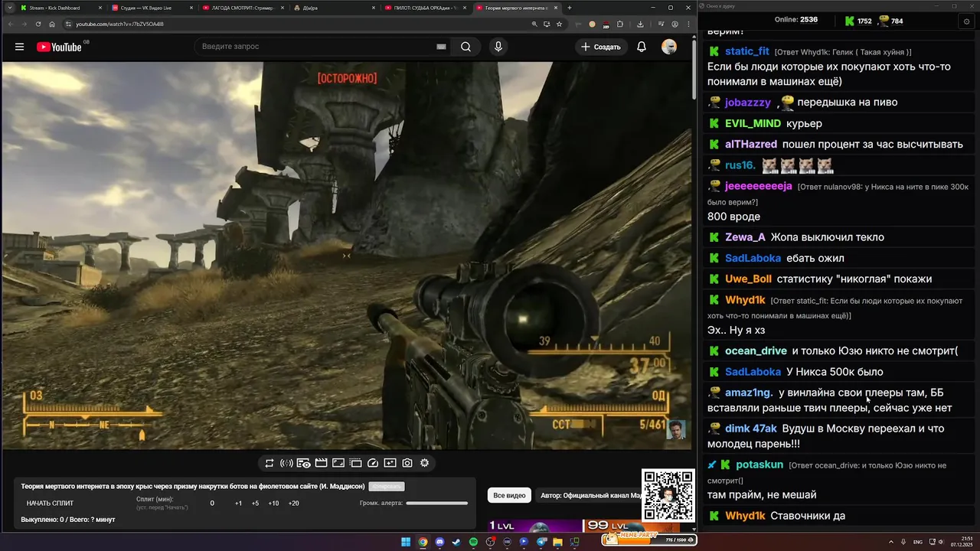Click chat username Uwe_Boll
The height and width of the screenshot is (551, 980).
[x=748, y=279]
